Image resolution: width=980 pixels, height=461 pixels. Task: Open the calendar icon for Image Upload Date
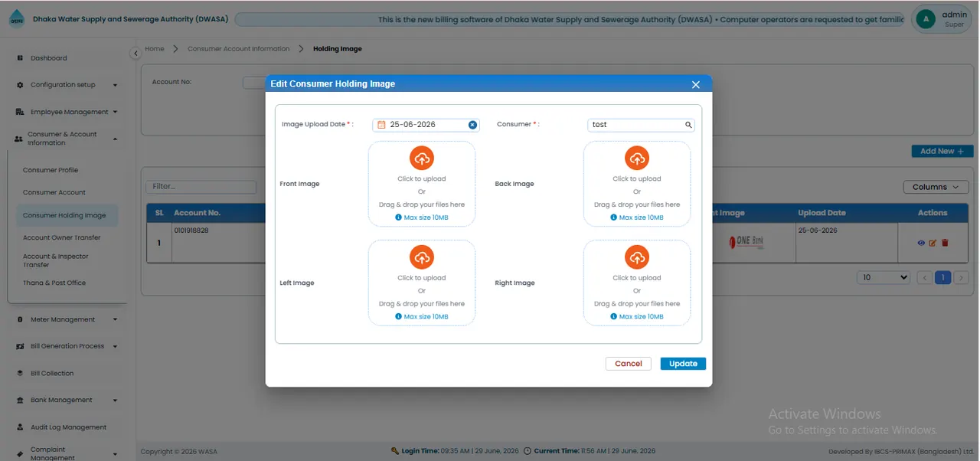381,125
